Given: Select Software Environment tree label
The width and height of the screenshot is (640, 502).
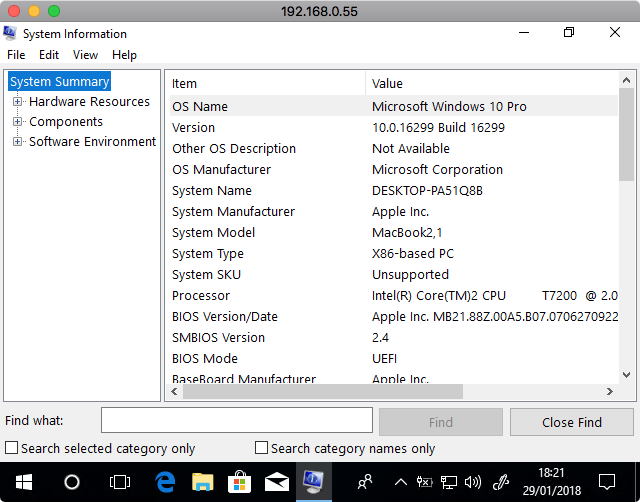Looking at the screenshot, I should [92, 142].
